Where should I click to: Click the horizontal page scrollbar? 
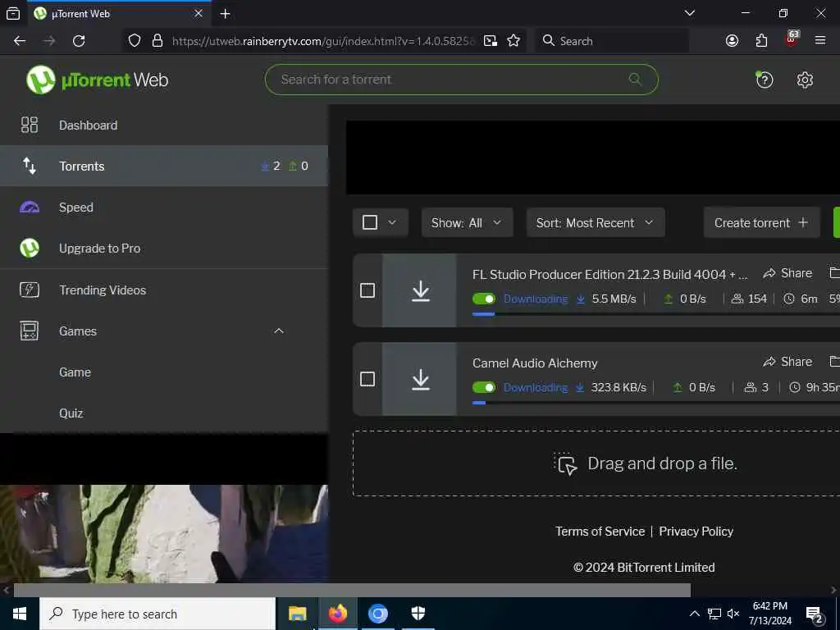pos(351,590)
